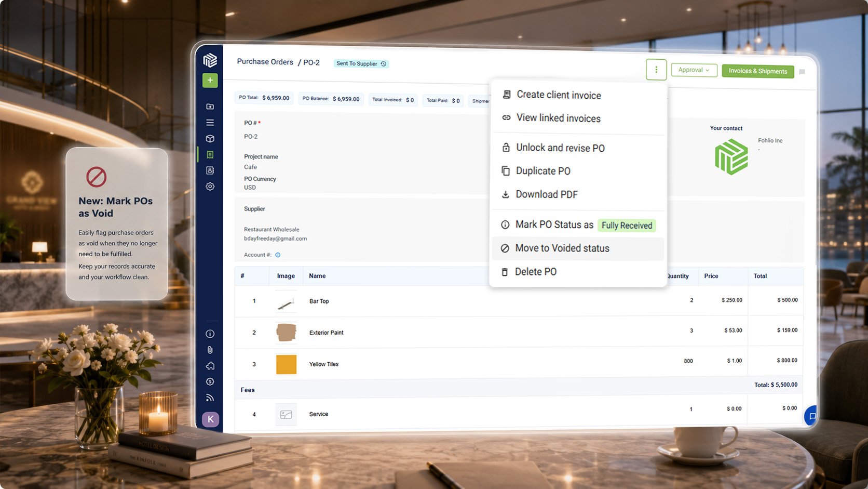This screenshot has height=489, width=868.
Task: Open the folder icon in the sidebar
Action: [210, 107]
